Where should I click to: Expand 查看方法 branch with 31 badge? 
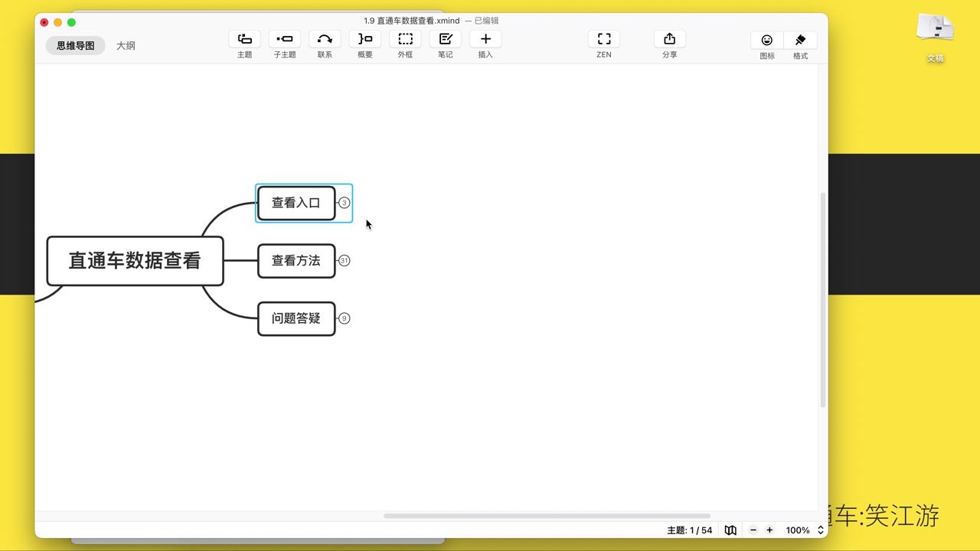pos(345,261)
